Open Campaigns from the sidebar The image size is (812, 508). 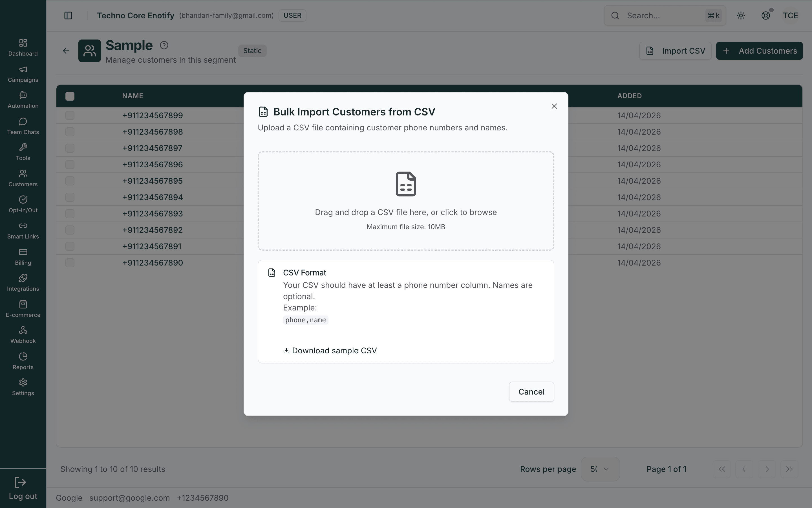click(x=23, y=74)
